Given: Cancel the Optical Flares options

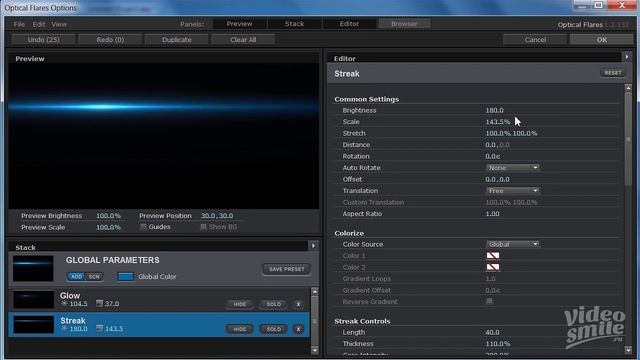Looking at the screenshot, I should click(535, 40).
